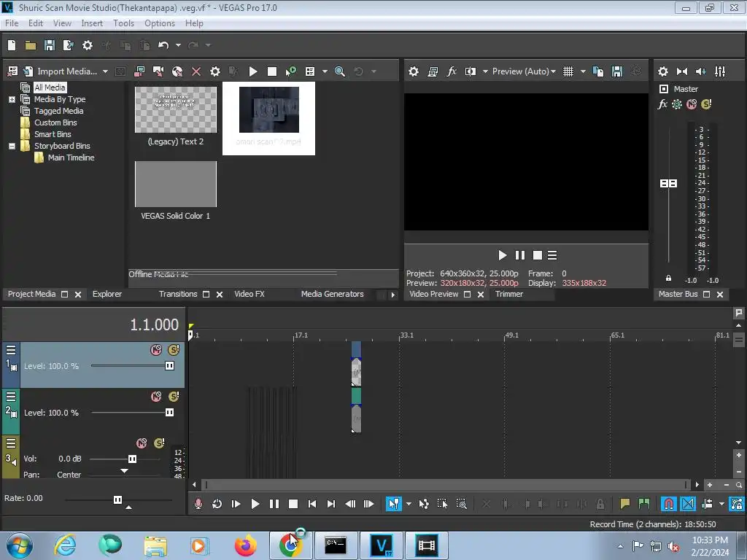Remove selected media with red X icon
Image resolution: width=747 pixels, height=560 pixels.
point(196,71)
